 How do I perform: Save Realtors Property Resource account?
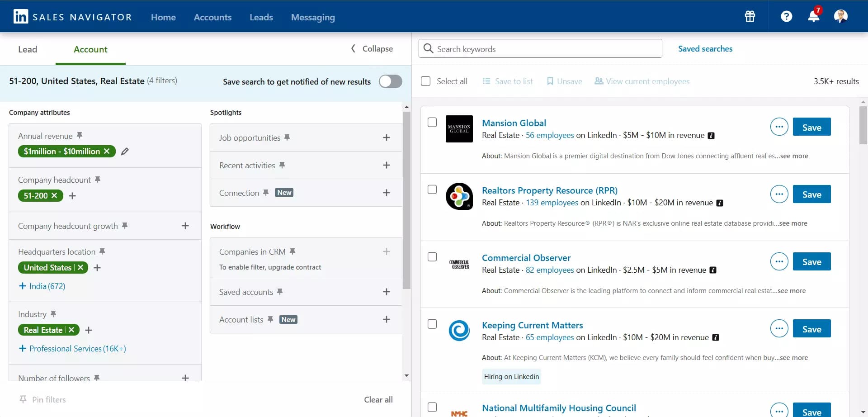(811, 194)
